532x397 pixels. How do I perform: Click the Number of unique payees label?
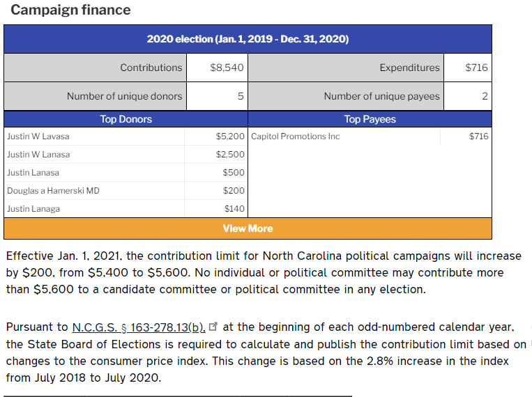(381, 96)
